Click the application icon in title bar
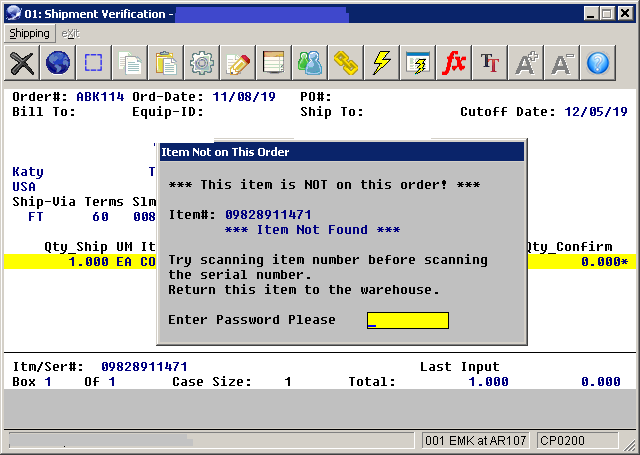The height and width of the screenshot is (455, 640). tap(14, 13)
